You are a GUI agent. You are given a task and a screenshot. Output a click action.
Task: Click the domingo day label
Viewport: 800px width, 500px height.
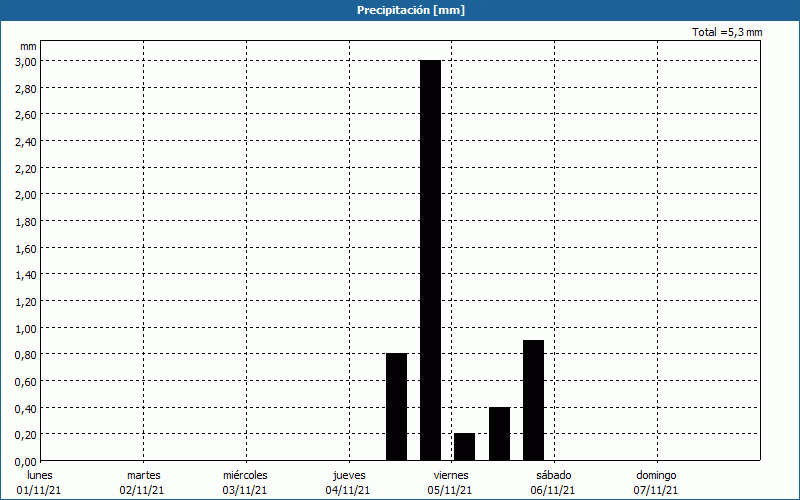point(656,475)
